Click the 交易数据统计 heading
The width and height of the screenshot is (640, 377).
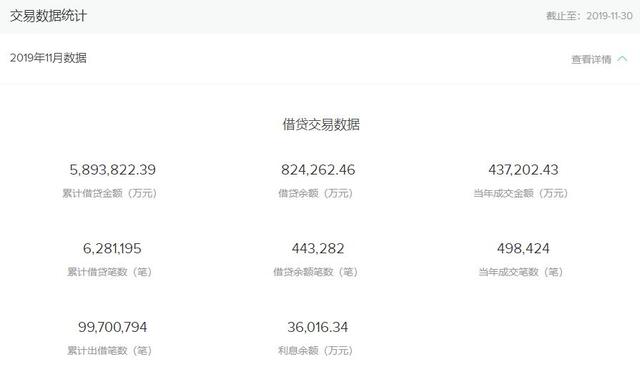coord(48,16)
